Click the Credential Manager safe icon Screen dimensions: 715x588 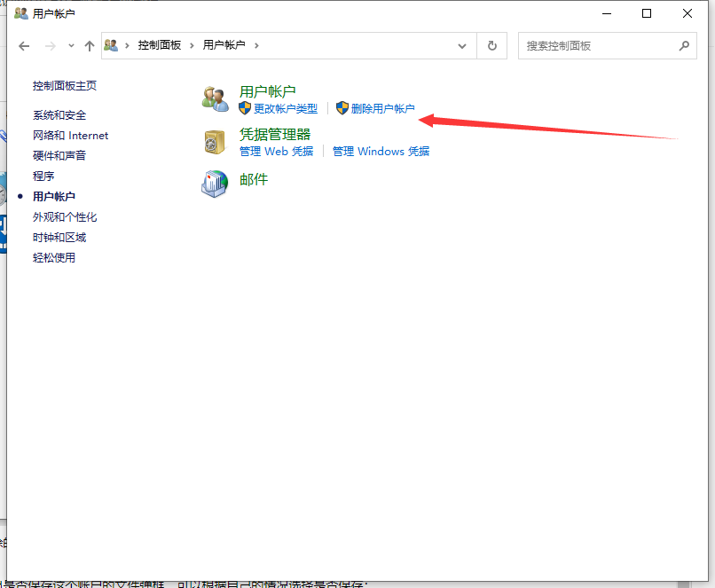[215, 142]
